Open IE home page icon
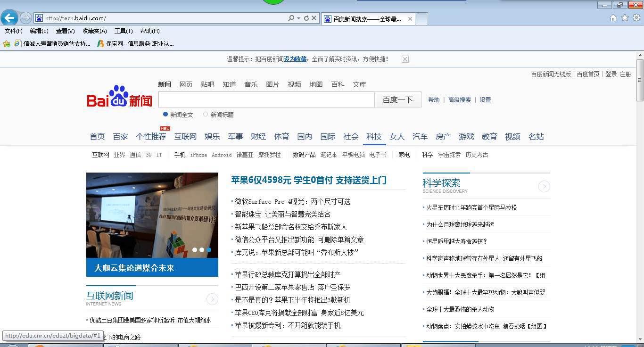Viewport: 644px width, 347px height. (613, 18)
